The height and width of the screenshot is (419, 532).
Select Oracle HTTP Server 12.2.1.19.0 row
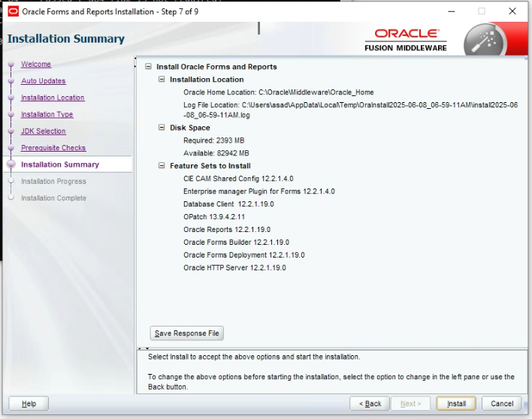pyautogui.click(x=234, y=268)
